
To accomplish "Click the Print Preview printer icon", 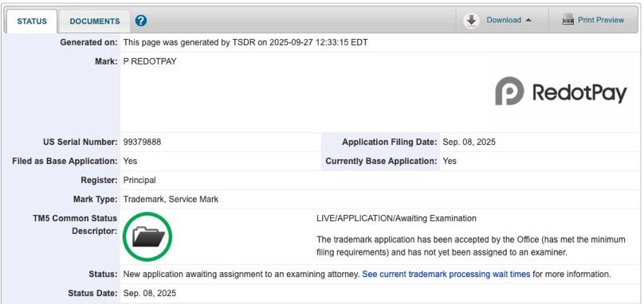I will pos(568,20).
